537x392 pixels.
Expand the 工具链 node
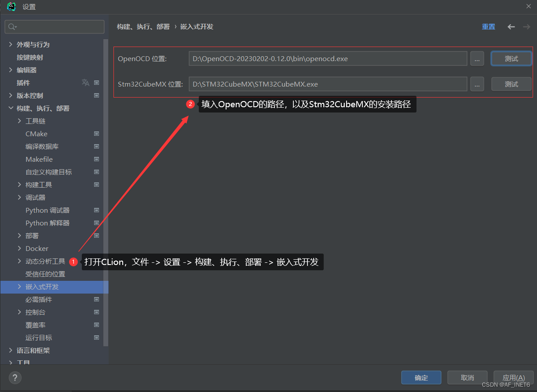19,121
